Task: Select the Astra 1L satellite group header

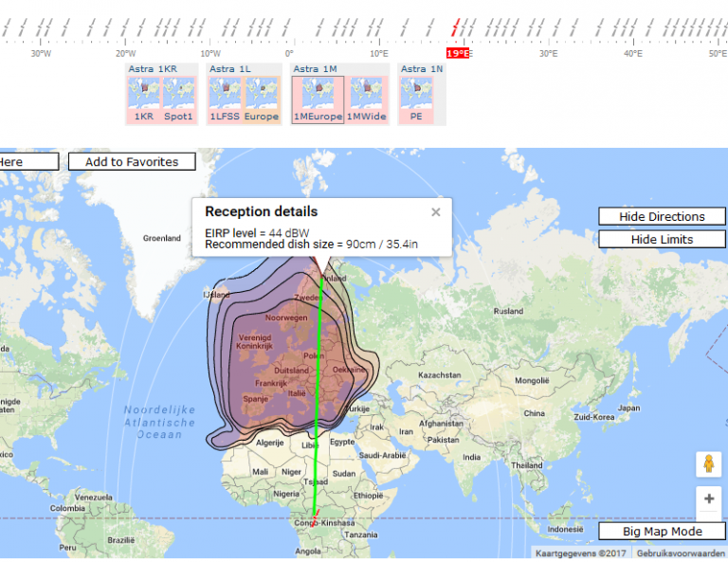Action: point(230,69)
